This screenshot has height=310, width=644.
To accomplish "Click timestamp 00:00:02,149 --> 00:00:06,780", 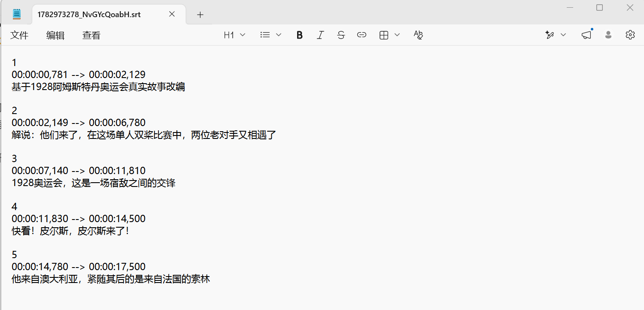I will point(79,123).
